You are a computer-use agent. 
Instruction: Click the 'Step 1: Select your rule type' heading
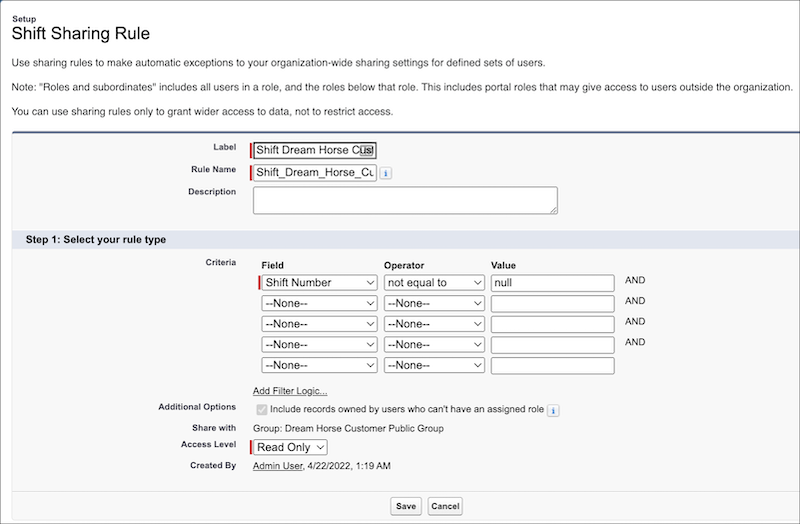coord(96,240)
